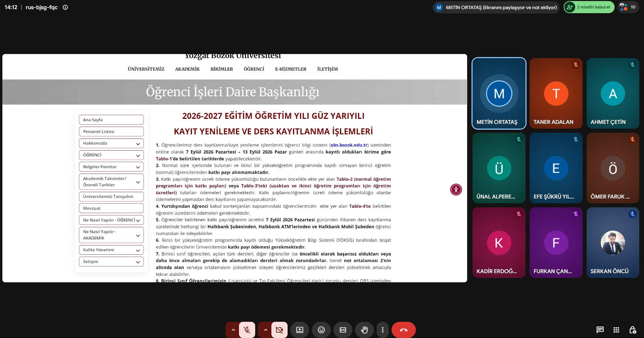Toggle closed captions button
Screen dimensions: 644x338
click(x=343, y=330)
